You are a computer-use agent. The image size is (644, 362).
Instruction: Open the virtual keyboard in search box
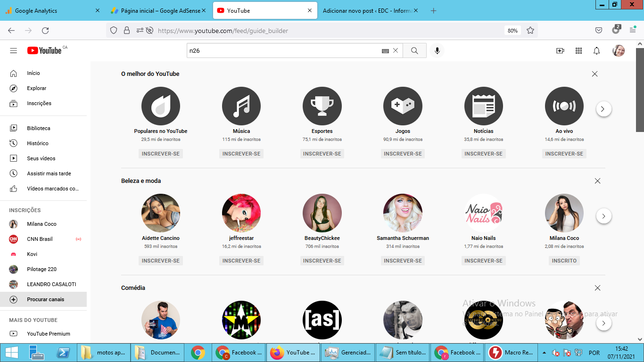pos(385,51)
